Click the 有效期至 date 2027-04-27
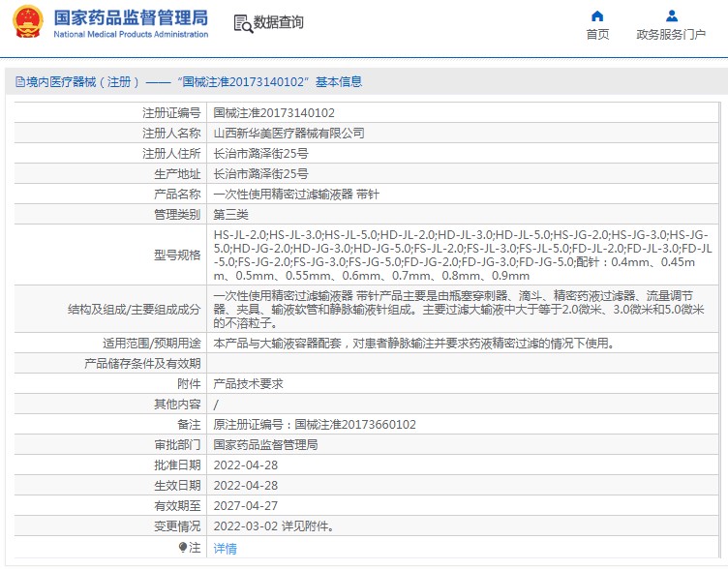This screenshot has height=570, width=728. (x=245, y=506)
